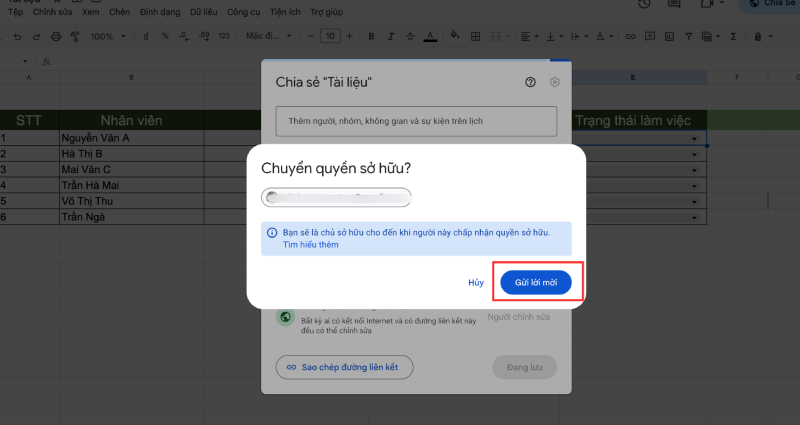
Task: Add a comment using toolbar icon
Action: [650, 36]
